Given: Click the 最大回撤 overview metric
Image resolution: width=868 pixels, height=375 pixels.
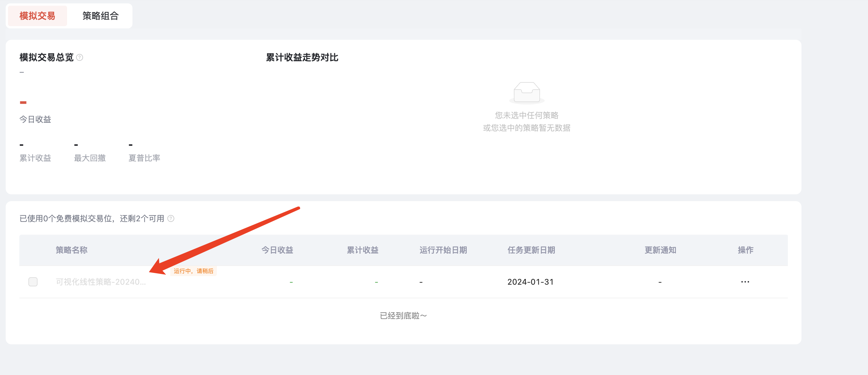Looking at the screenshot, I should (90, 158).
